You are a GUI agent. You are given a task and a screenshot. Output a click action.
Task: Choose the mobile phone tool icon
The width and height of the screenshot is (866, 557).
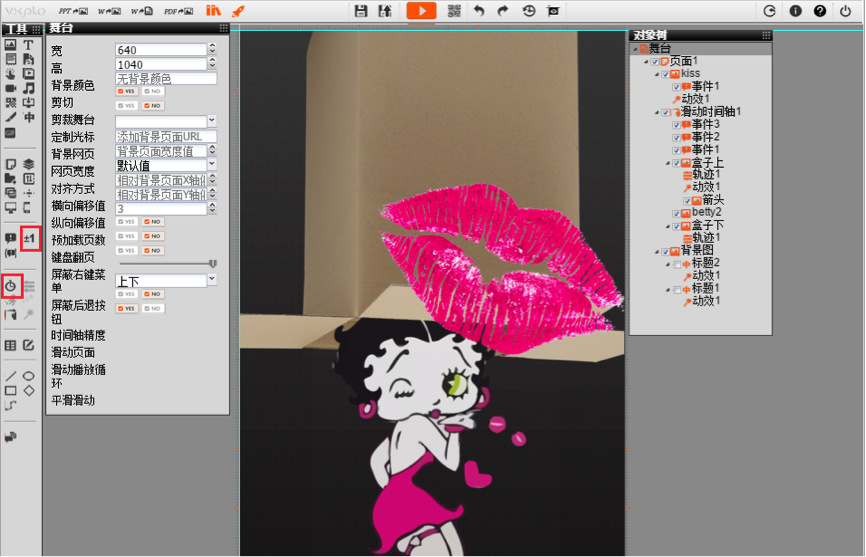point(28,208)
